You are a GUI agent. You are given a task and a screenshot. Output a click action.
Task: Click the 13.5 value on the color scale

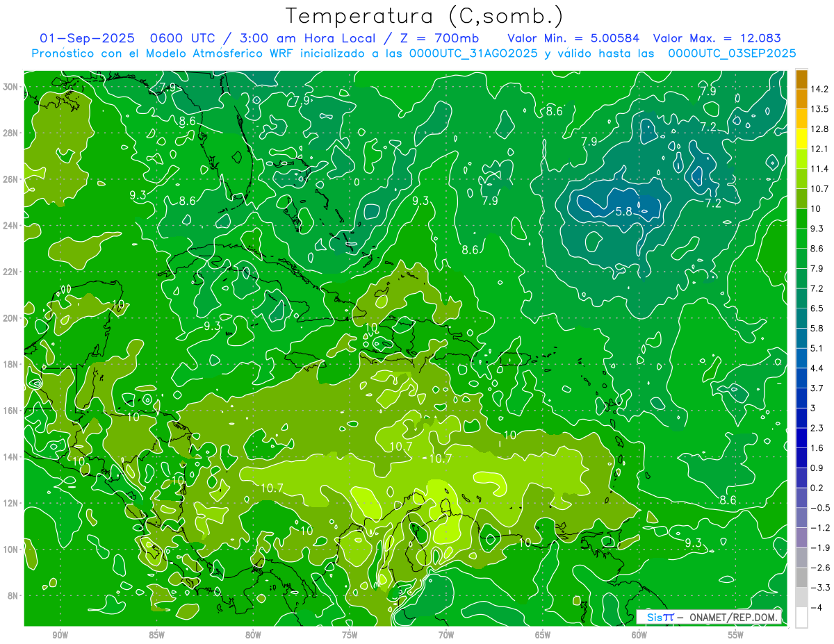point(819,109)
